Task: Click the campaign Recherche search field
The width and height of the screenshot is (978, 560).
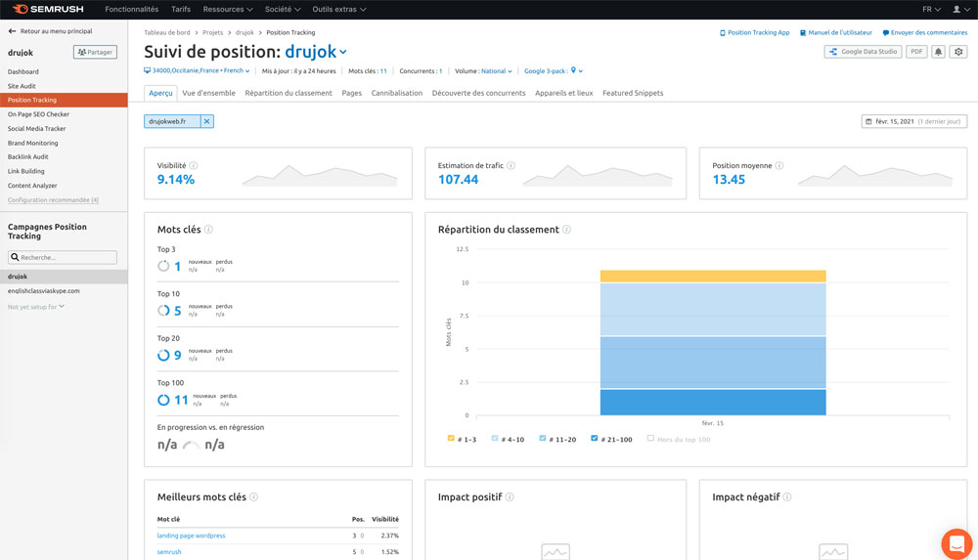Action: [x=63, y=257]
